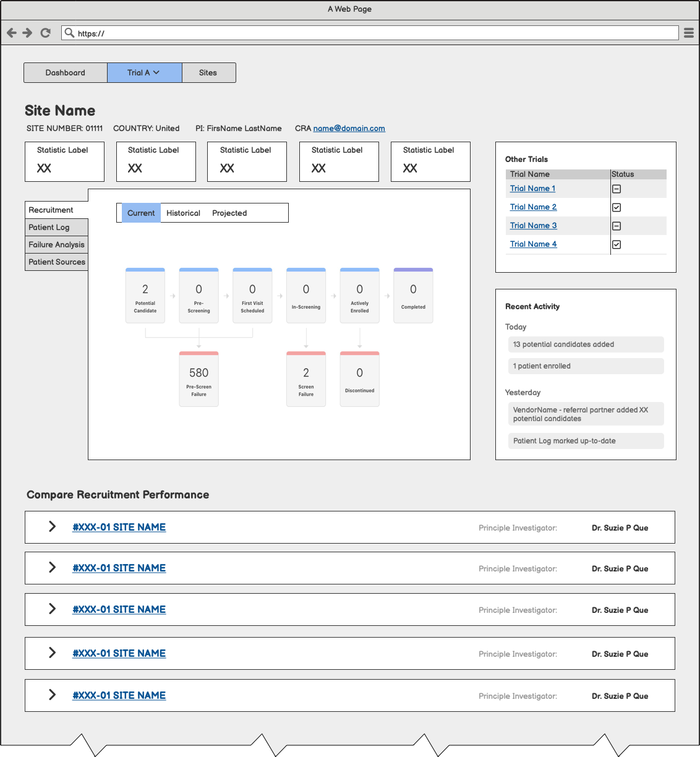Click '13 potential candidates added' activity
The width and height of the screenshot is (700, 757).
tap(586, 344)
